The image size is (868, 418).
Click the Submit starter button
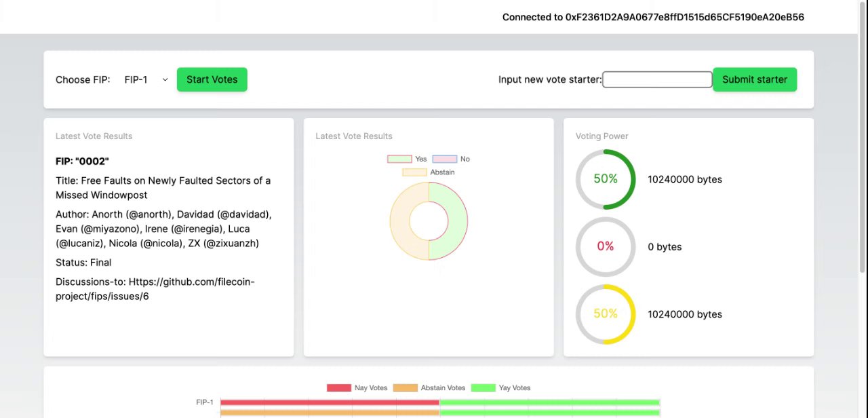[754, 79]
